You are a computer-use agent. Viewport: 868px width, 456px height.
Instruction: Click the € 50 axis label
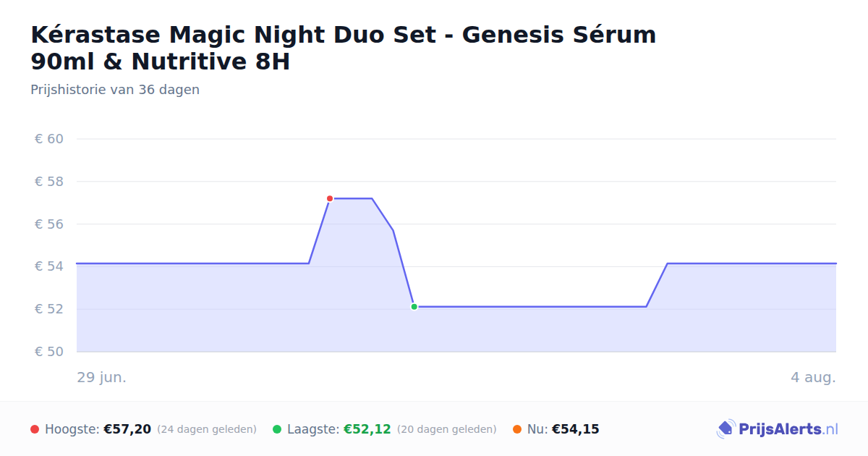pyautogui.click(x=49, y=352)
